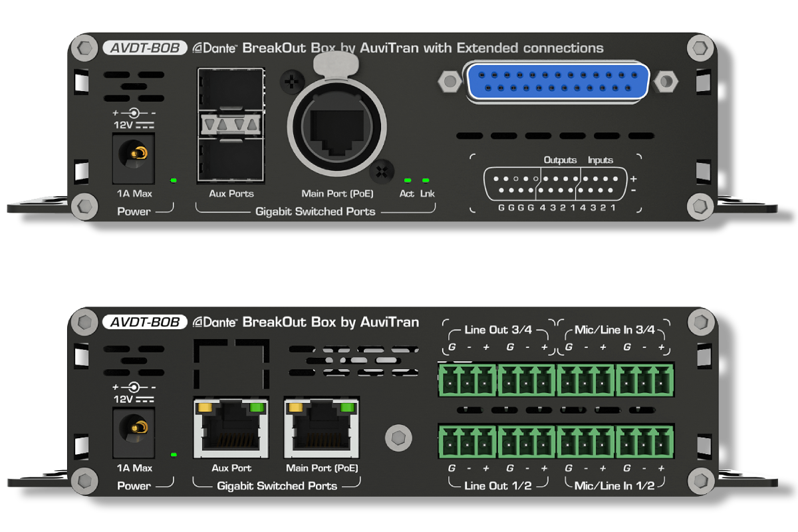
Task: Click the green Lnk LED
Action: pyautogui.click(x=426, y=180)
